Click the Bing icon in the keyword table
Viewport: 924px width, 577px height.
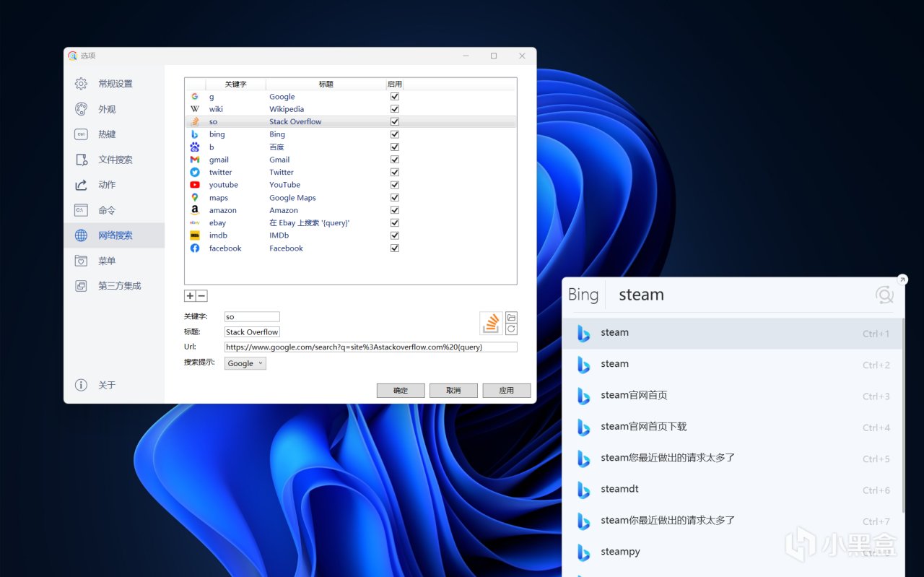point(195,134)
